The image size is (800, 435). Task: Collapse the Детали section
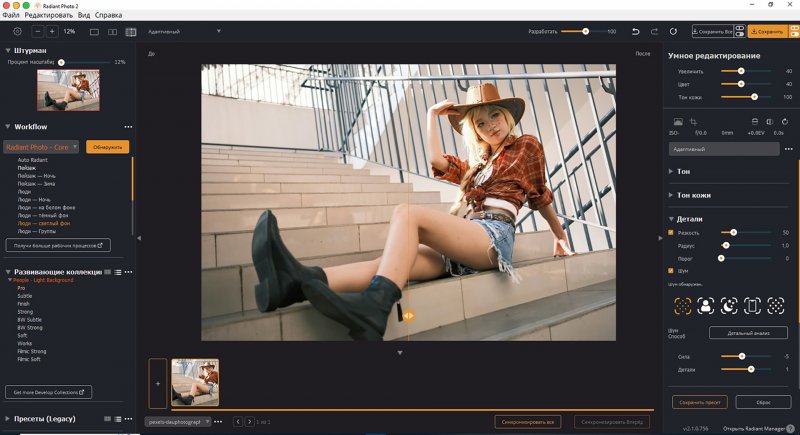point(671,219)
